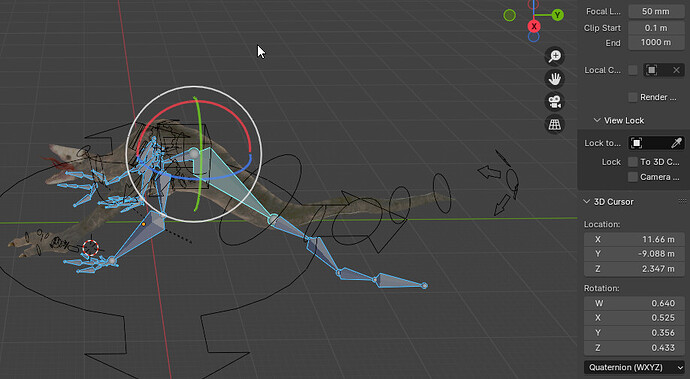Image resolution: width=690 pixels, height=379 pixels.
Task: Click the negative Y axis gizmo circle
Action: point(510,15)
